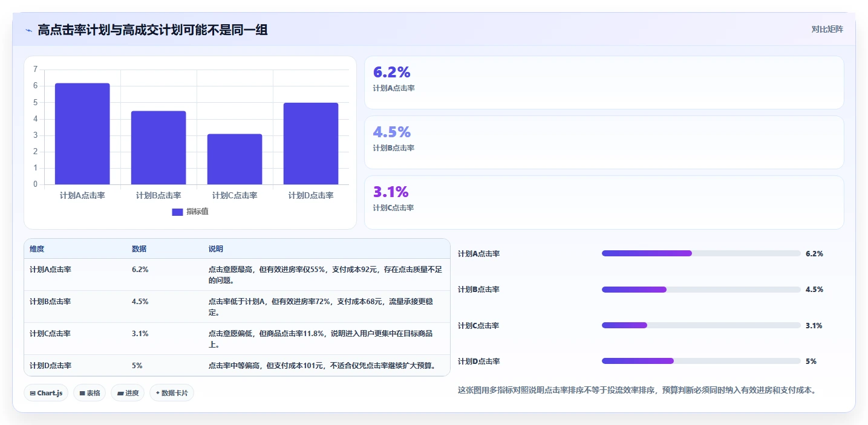Click the 6.2% data card value

(391, 72)
